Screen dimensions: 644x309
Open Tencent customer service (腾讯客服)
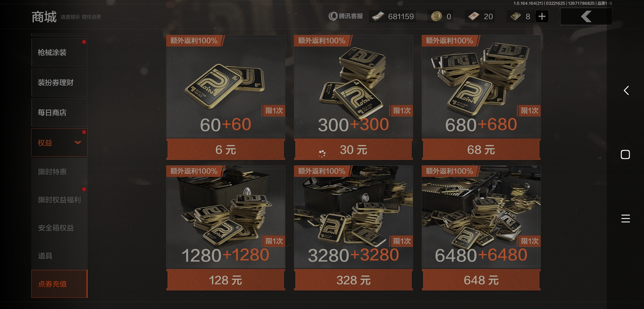pos(346,16)
